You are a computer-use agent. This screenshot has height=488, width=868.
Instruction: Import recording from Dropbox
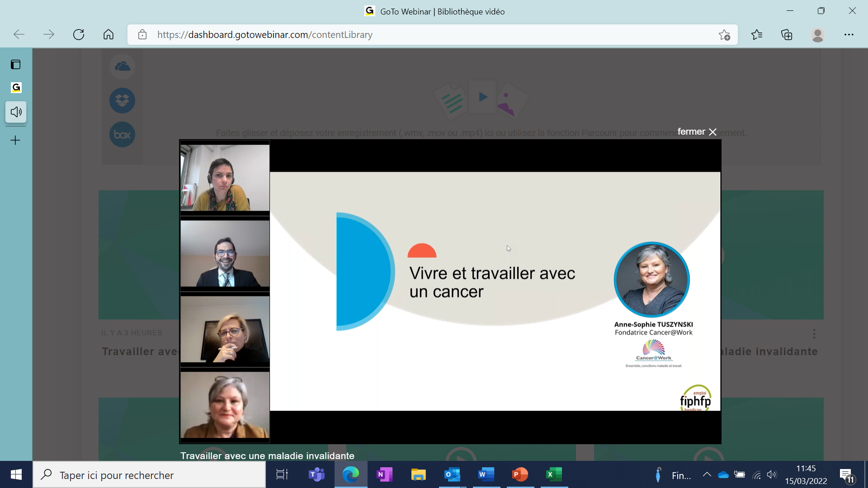122,100
